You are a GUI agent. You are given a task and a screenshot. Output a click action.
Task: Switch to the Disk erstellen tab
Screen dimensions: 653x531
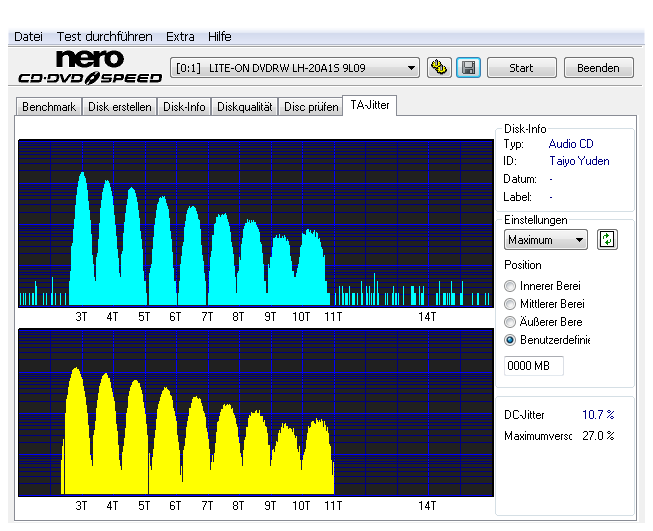point(120,107)
